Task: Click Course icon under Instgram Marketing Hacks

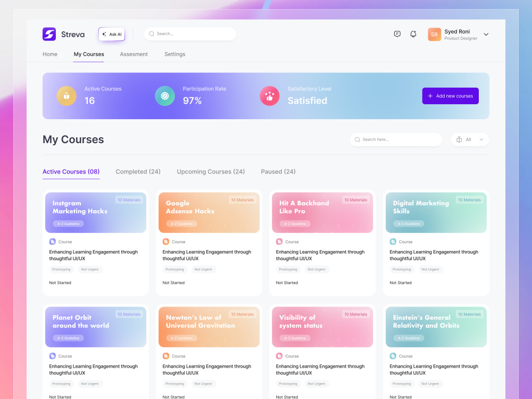Action: [x=52, y=242]
